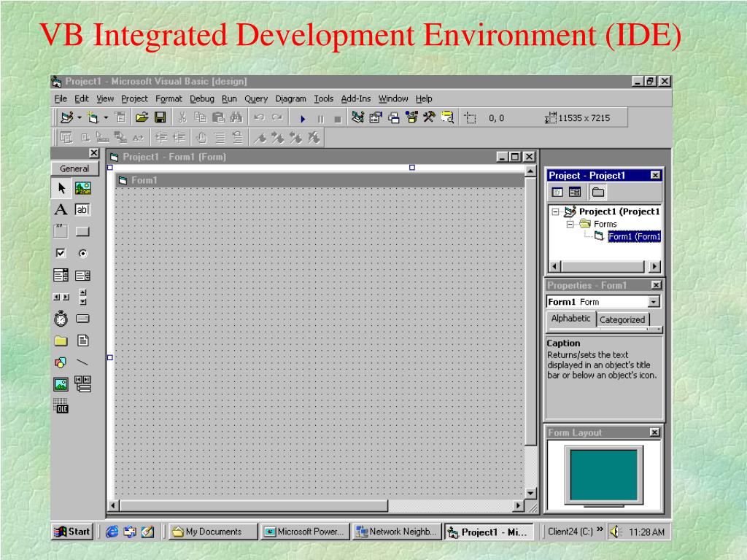The image size is (747, 560).
Task: Switch to Network Neighborhood taskbar button
Action: (x=398, y=532)
